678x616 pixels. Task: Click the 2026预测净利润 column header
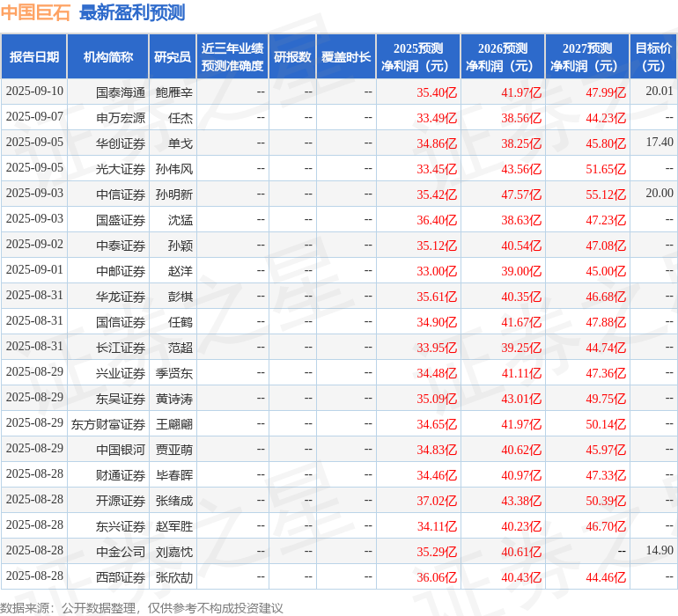click(x=503, y=57)
